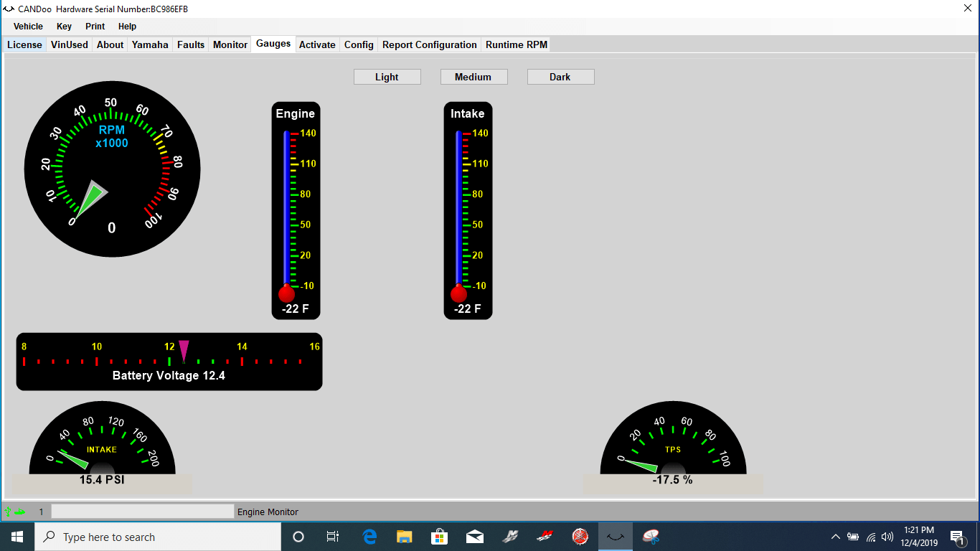The width and height of the screenshot is (980, 551).
Task: Select the Dark theme button
Action: 560,76
